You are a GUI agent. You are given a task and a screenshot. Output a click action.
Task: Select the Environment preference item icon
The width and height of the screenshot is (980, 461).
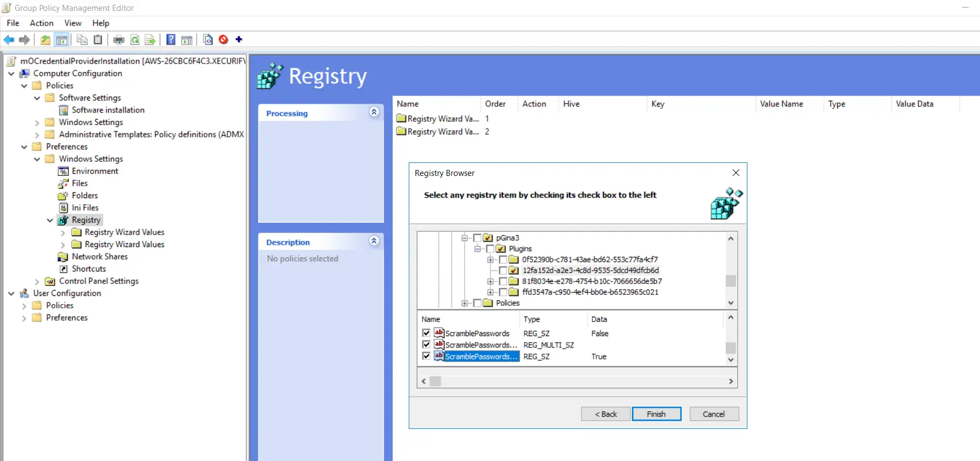(x=64, y=171)
